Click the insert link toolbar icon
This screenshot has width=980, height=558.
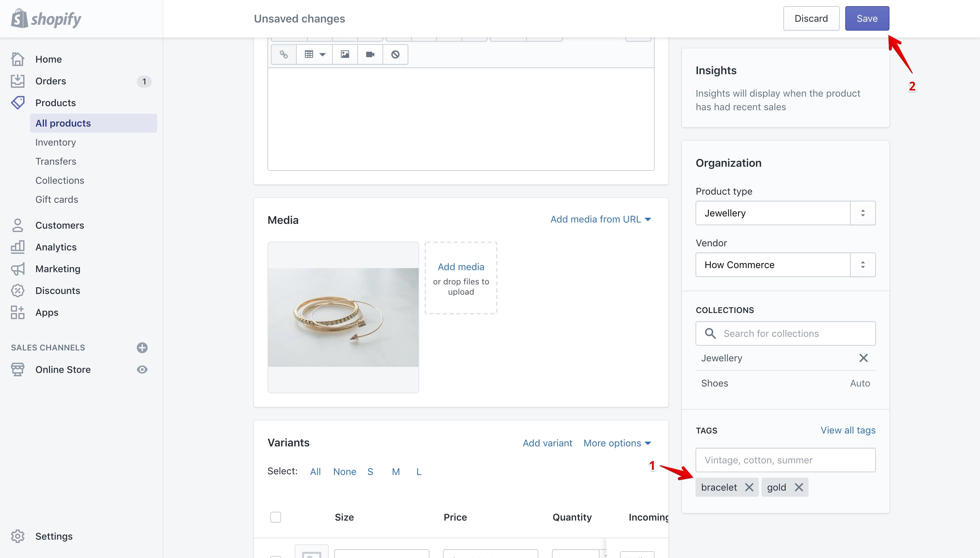(x=283, y=54)
